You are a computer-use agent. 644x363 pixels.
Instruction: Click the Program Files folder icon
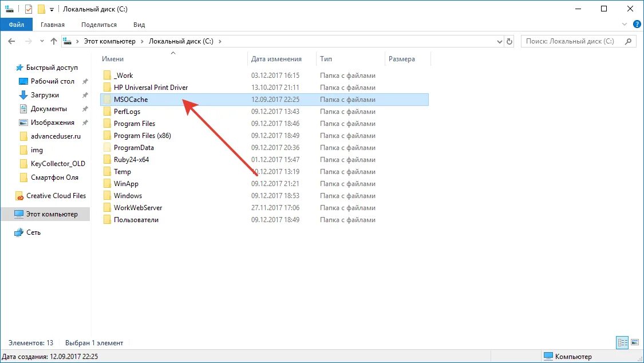(107, 123)
